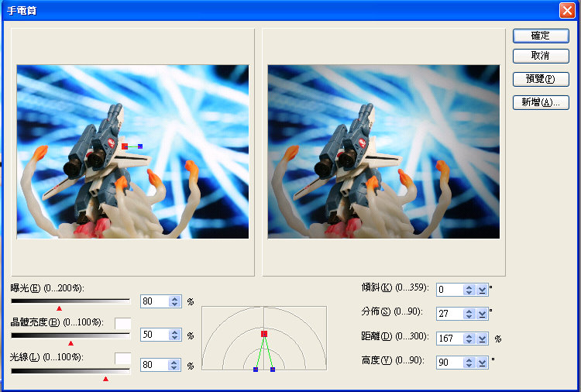Step the 光線 value spinner

[x=174, y=365]
